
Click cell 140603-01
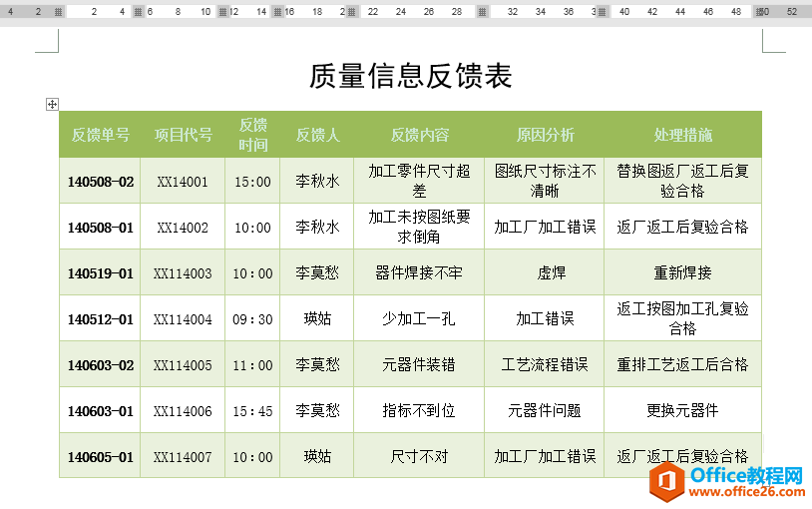point(101,411)
